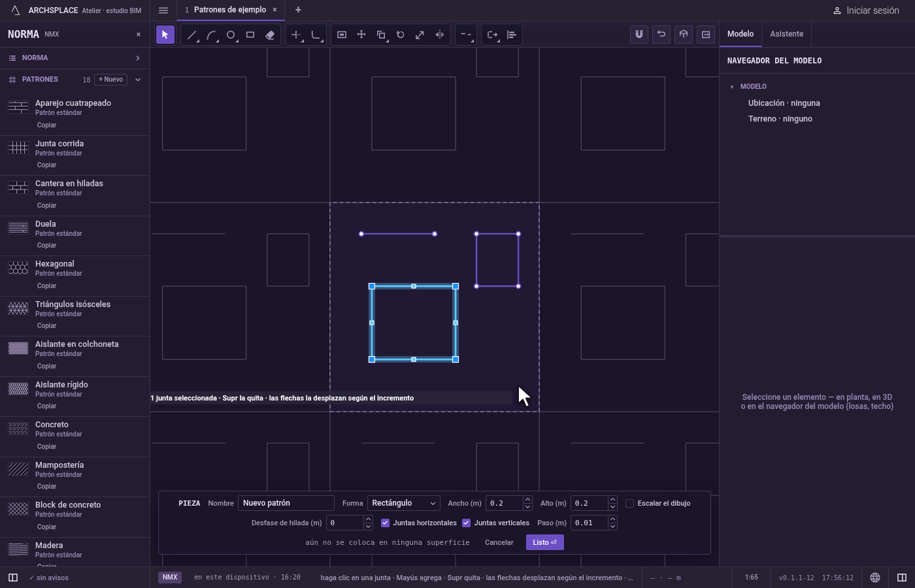Switch to the Asistente tab
Image resolution: width=915 pixels, height=588 pixels.
pos(786,34)
